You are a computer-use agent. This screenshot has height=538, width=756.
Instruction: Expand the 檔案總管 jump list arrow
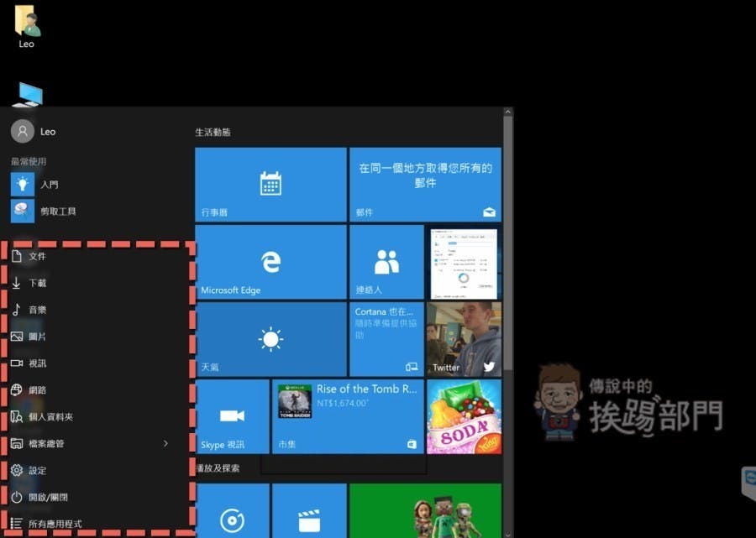point(165,443)
